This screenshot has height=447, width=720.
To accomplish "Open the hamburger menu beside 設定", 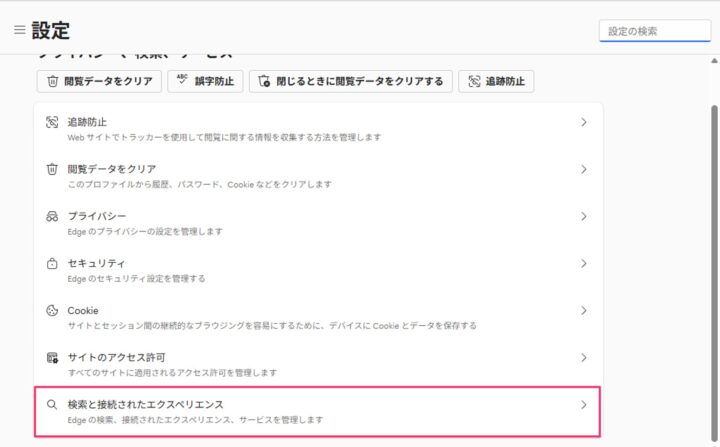I will (x=19, y=31).
